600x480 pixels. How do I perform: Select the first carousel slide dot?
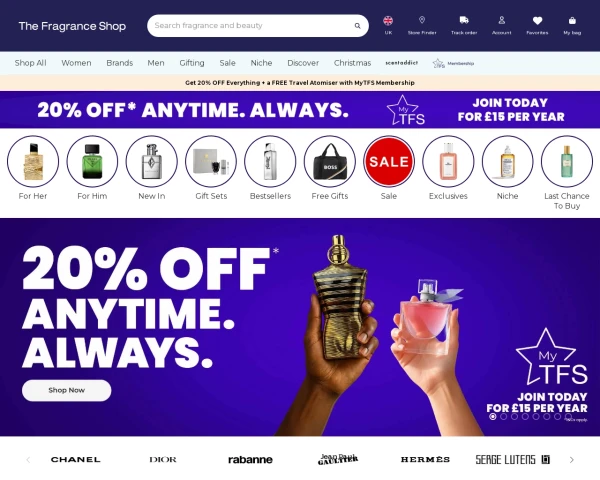492,416
